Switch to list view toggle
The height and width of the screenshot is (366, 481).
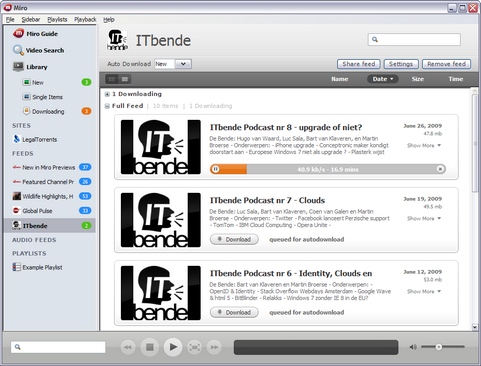coord(112,79)
